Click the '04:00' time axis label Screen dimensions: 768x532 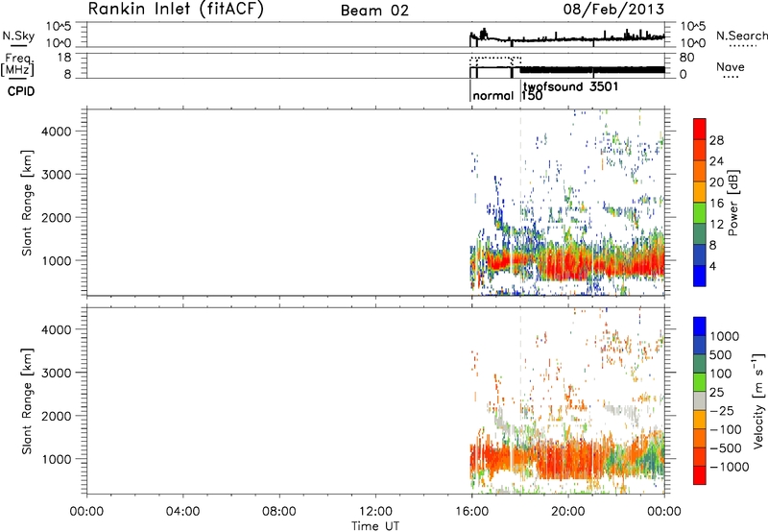tap(183, 512)
